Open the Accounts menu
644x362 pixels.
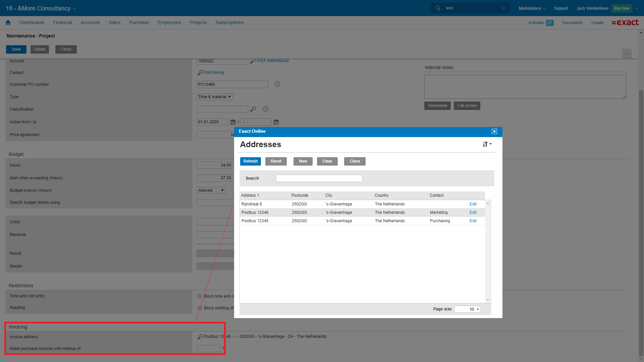click(x=90, y=22)
